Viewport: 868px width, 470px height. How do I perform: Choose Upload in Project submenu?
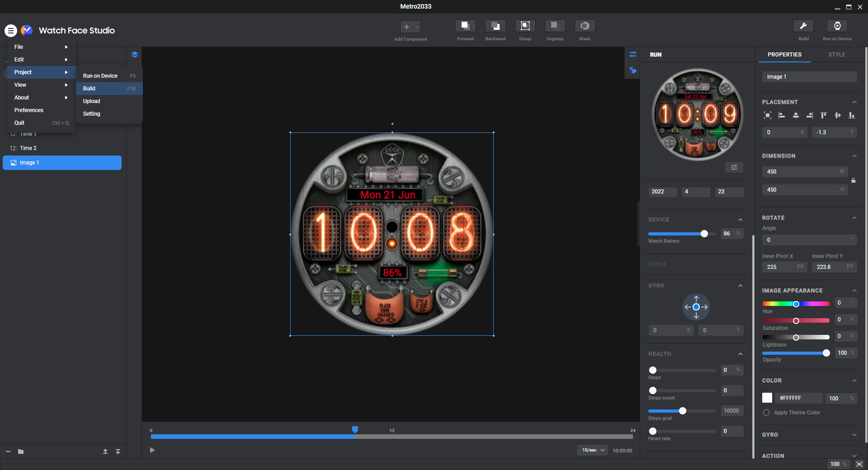[x=109, y=101]
